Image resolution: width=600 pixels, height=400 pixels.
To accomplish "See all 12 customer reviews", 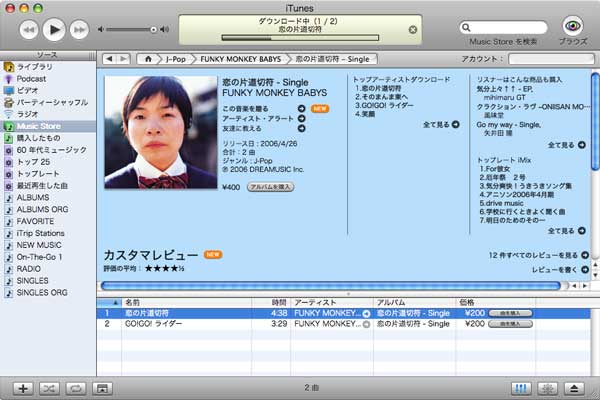I will coord(539,255).
